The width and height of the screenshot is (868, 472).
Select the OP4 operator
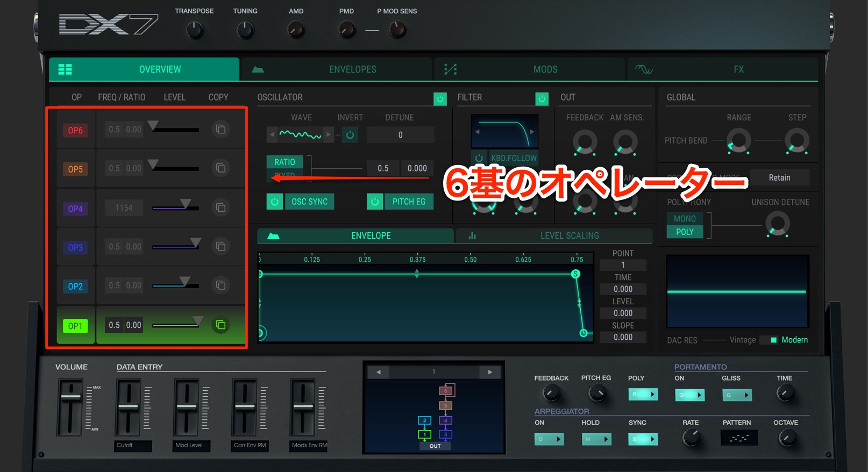(x=75, y=209)
